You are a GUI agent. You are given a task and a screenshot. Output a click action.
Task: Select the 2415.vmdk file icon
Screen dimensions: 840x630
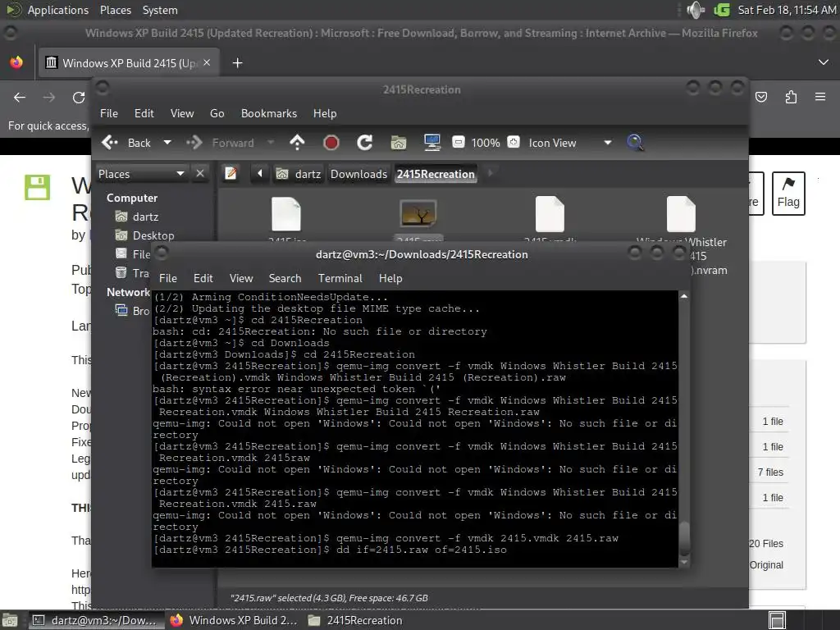[x=550, y=214]
